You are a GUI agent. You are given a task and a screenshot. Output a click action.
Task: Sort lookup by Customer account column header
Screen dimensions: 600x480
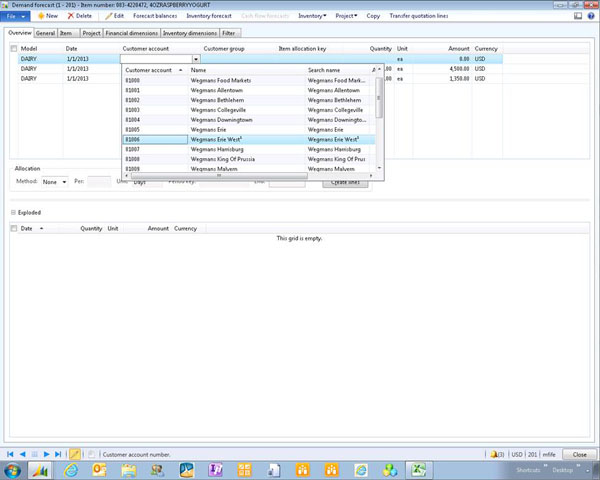(x=154, y=70)
